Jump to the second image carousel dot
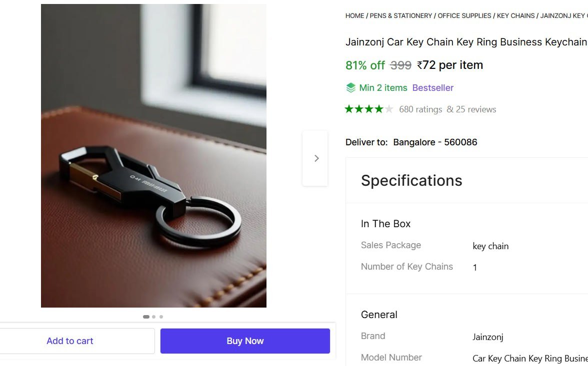588x366 pixels. click(154, 317)
